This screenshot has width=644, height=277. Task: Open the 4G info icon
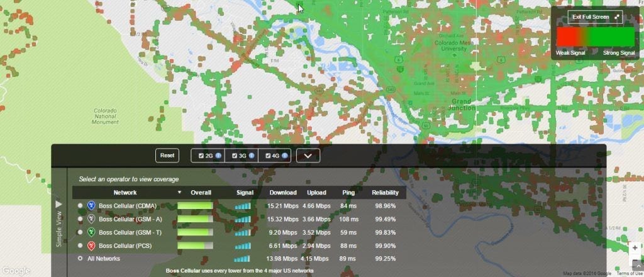coord(284,155)
